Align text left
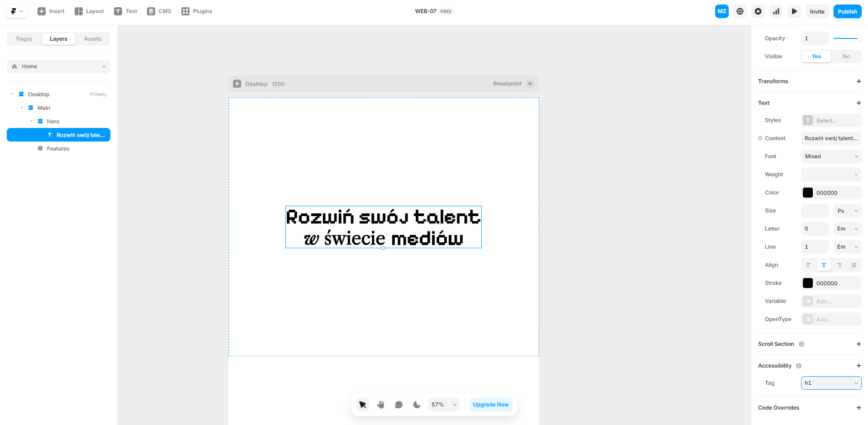This screenshot has height=425, width=868. [808, 265]
